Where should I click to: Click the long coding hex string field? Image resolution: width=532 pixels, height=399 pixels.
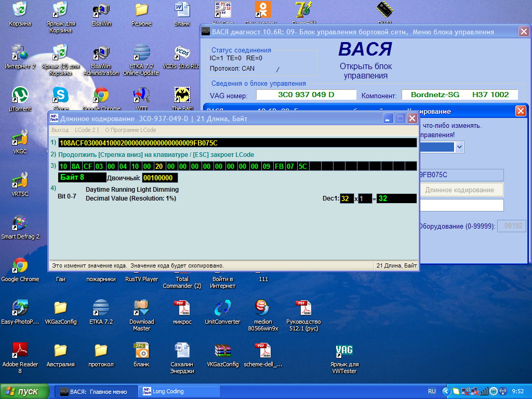pos(237,143)
